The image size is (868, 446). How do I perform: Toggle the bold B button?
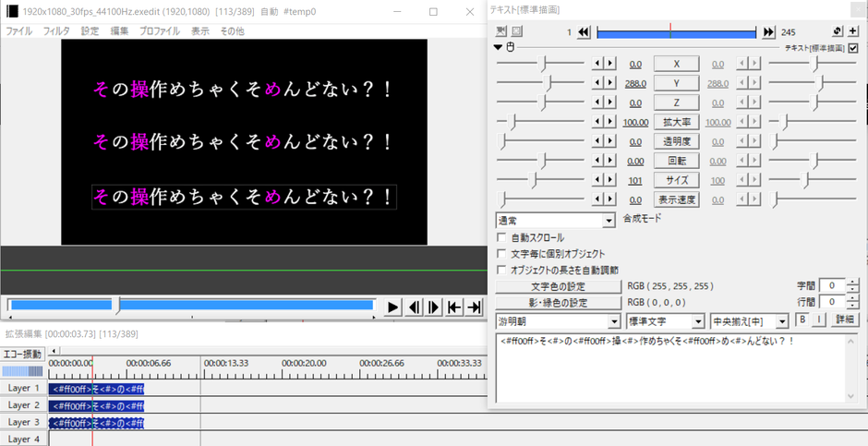click(801, 319)
